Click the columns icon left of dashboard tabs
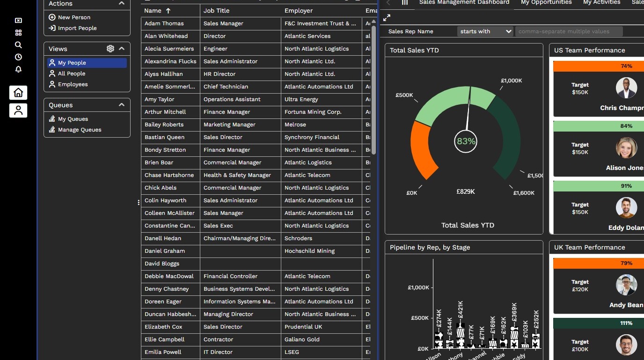This screenshot has height=360, width=644. pos(405,2)
